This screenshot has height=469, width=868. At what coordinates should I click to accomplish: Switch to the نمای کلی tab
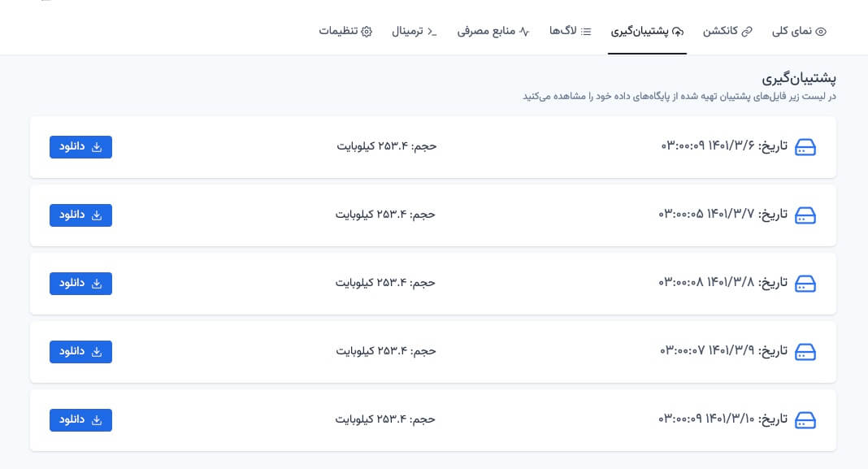pos(797,31)
